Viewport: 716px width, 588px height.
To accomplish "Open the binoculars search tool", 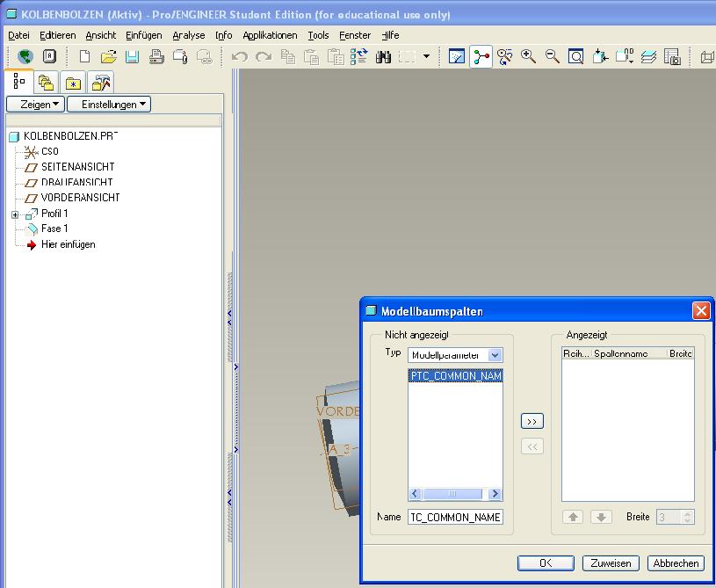I will click(x=383, y=56).
